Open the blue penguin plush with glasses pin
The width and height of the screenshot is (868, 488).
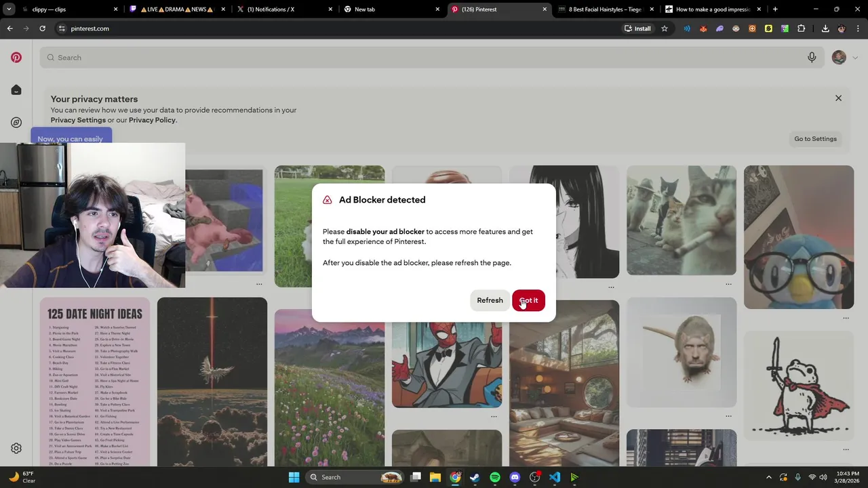coord(799,237)
